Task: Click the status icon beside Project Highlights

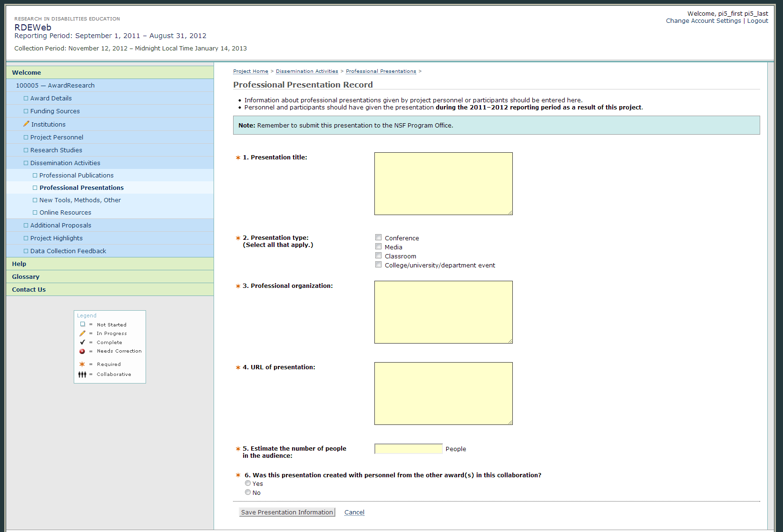Action: 26,238
